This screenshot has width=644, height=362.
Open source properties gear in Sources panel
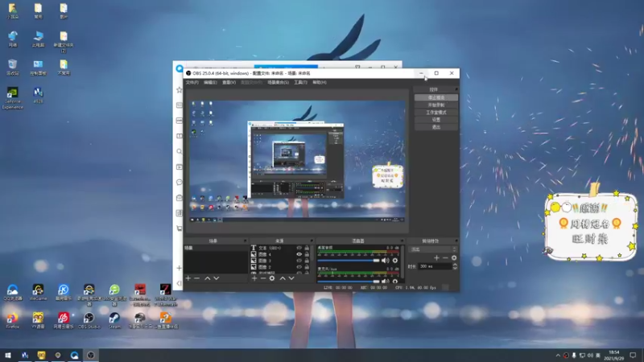272,278
